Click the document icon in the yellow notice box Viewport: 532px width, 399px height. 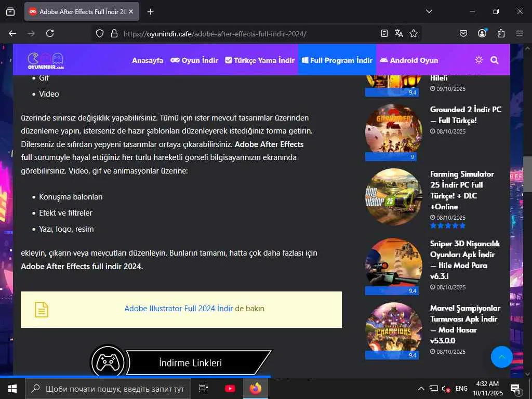(42, 310)
